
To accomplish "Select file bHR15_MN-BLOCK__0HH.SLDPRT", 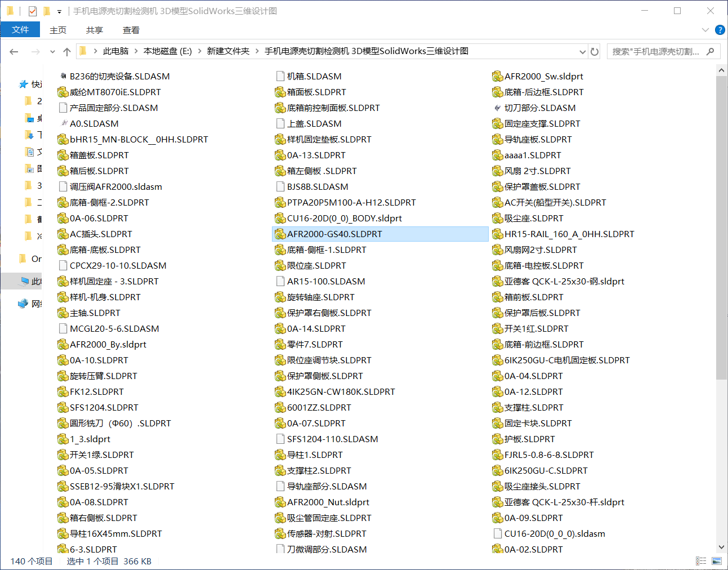I will (x=133, y=139).
